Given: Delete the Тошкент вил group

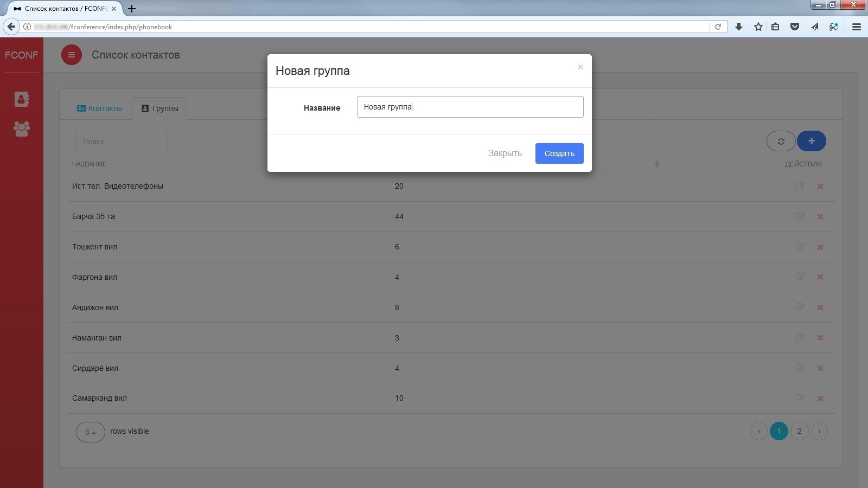Looking at the screenshot, I should point(820,247).
